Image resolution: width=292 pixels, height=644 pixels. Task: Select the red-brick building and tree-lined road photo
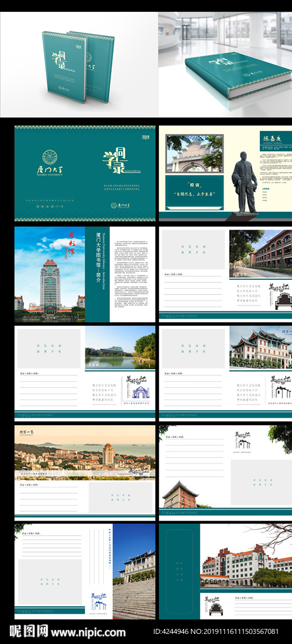click(x=261, y=254)
